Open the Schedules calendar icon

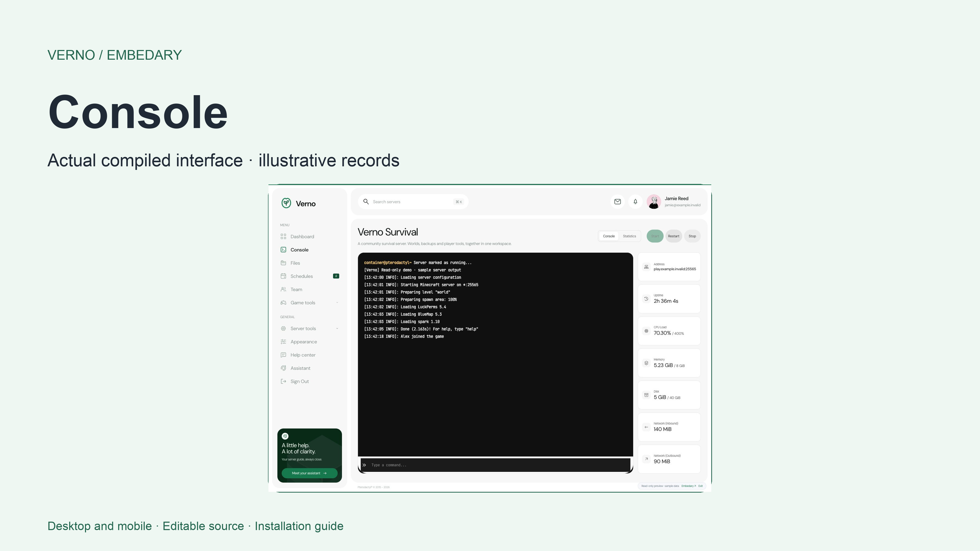pyautogui.click(x=283, y=276)
